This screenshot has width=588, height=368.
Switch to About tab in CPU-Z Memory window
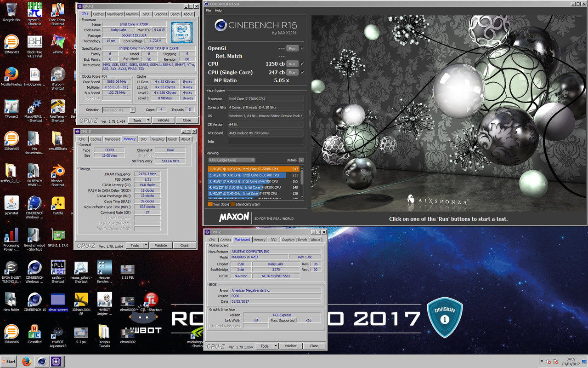pyautogui.click(x=186, y=139)
